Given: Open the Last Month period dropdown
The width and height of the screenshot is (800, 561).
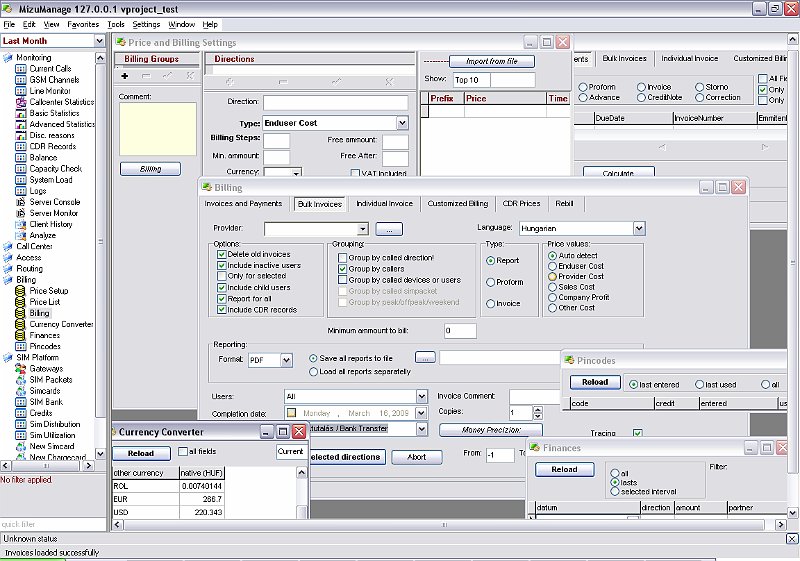Looking at the screenshot, I should pyautogui.click(x=99, y=41).
